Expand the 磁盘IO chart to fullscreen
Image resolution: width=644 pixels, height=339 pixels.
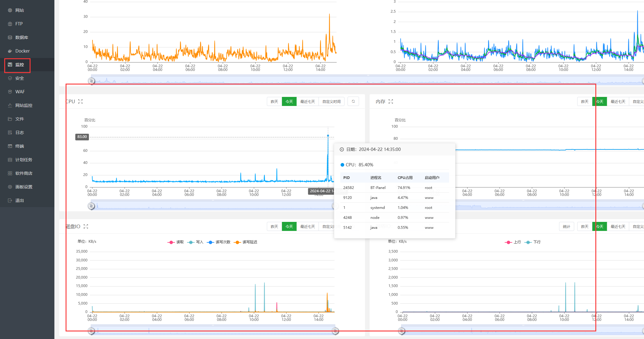pyautogui.click(x=86, y=226)
